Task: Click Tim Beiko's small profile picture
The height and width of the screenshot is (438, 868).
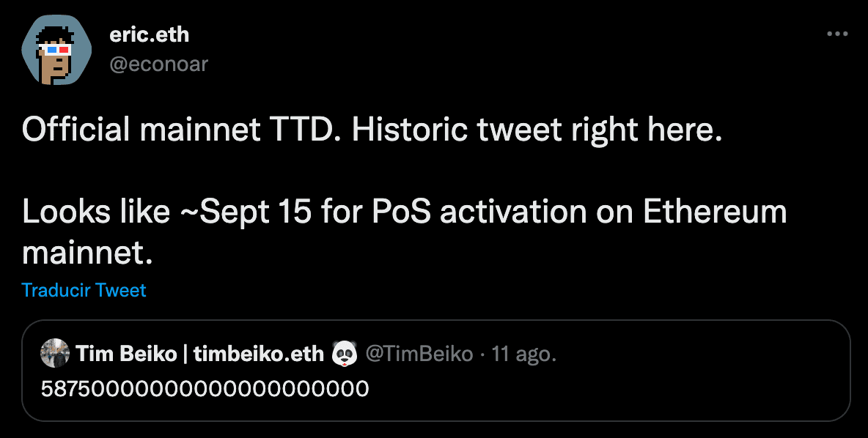Action: coord(56,354)
